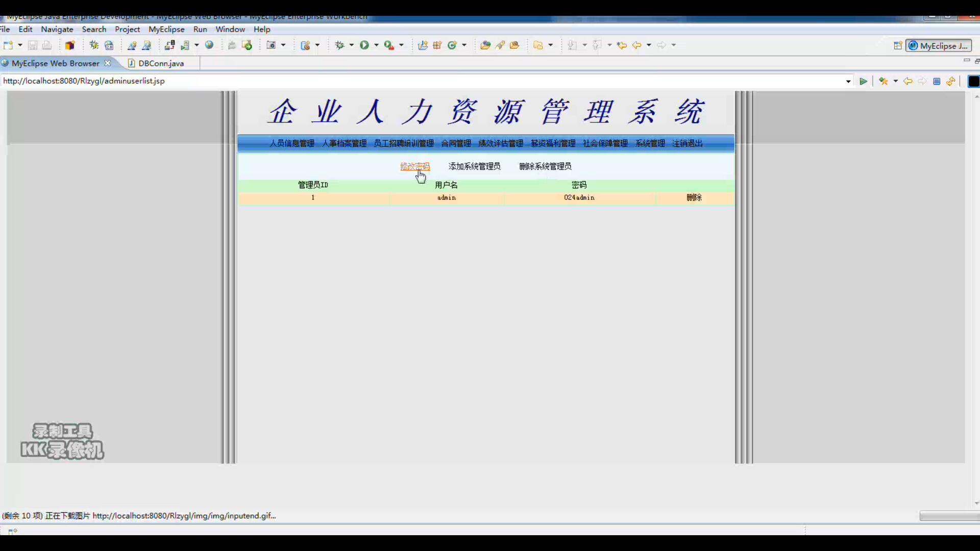980x551 pixels.
Task: Click the 注销退出 navigation item
Action: pyautogui.click(x=687, y=144)
